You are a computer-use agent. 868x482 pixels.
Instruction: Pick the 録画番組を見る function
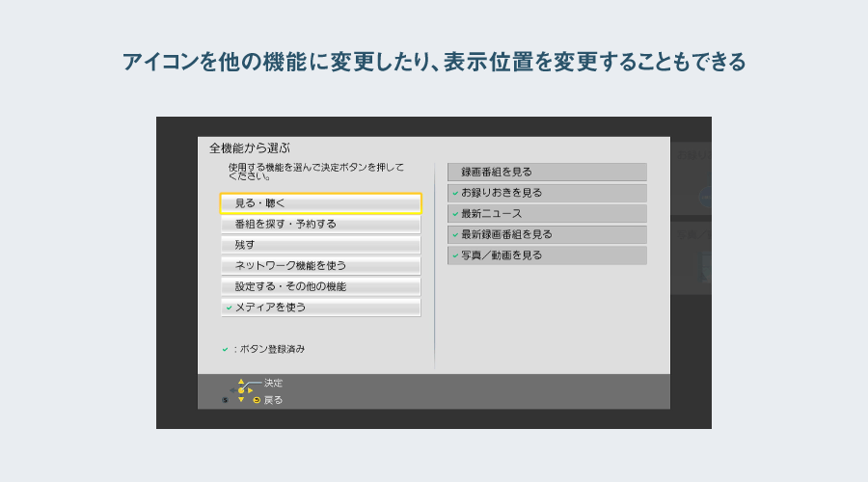[x=547, y=173]
